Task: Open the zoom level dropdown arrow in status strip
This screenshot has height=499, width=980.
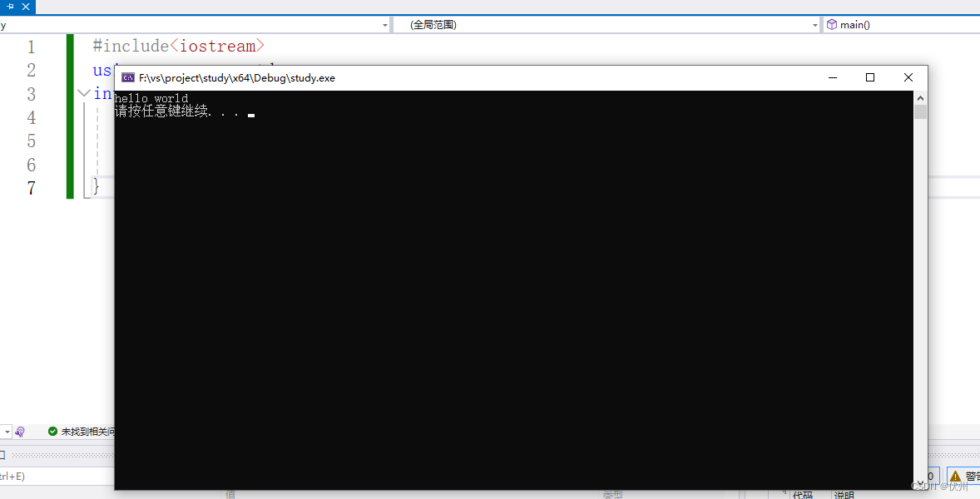Action: pyautogui.click(x=7, y=432)
